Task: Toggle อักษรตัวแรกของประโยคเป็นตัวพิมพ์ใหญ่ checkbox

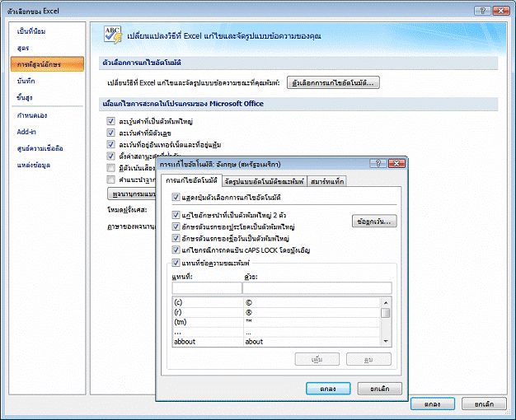Action: click(x=176, y=226)
